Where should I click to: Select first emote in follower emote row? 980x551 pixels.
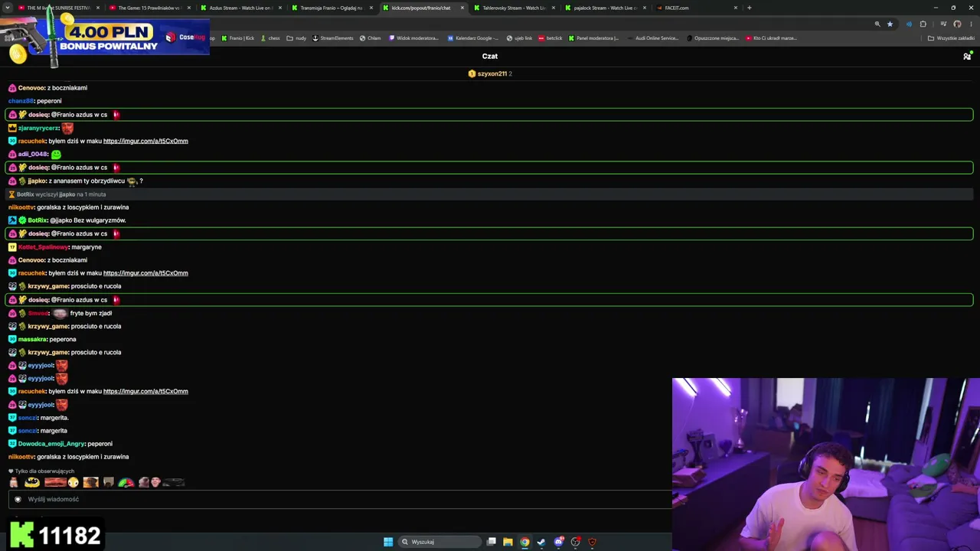coord(14,482)
